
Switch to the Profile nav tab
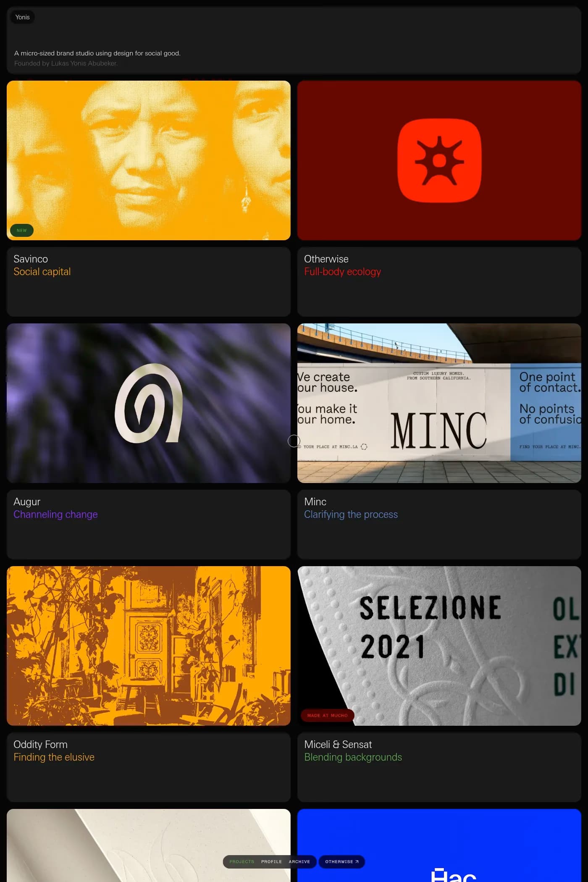tap(271, 861)
